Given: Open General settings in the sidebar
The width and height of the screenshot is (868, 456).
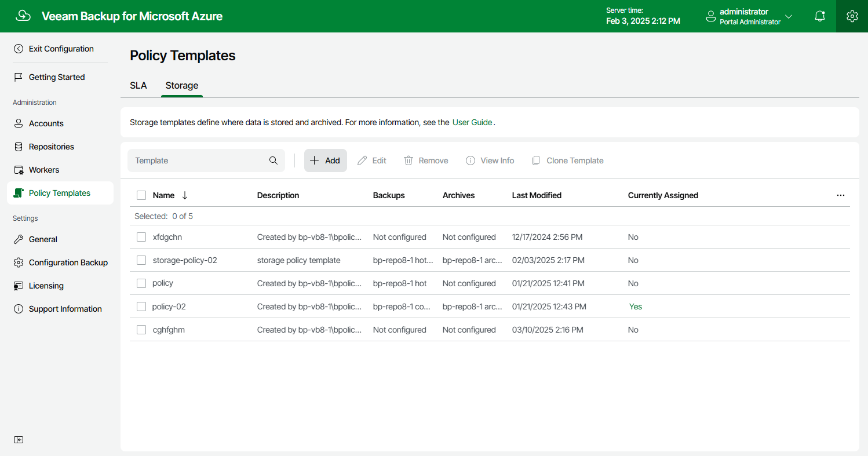Looking at the screenshot, I should pyautogui.click(x=43, y=239).
